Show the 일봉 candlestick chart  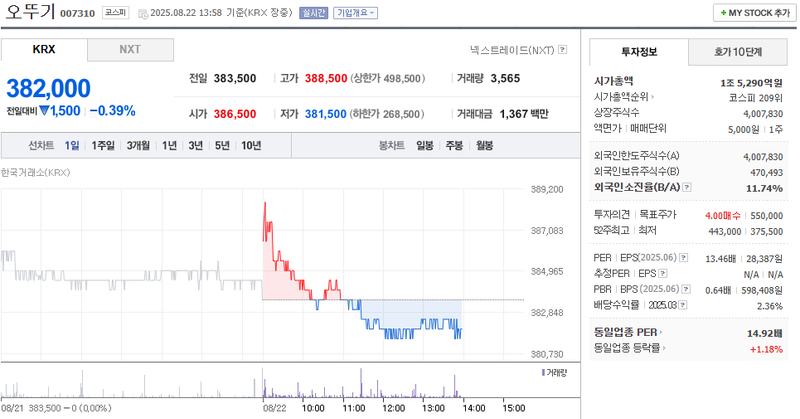pos(424,145)
